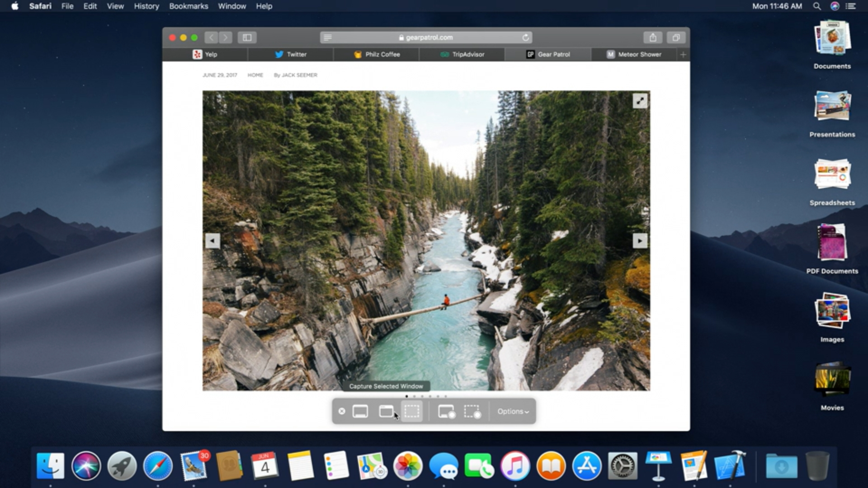This screenshot has width=868, height=488.
Task: Select Capture Selected Window icon
Action: (386, 411)
